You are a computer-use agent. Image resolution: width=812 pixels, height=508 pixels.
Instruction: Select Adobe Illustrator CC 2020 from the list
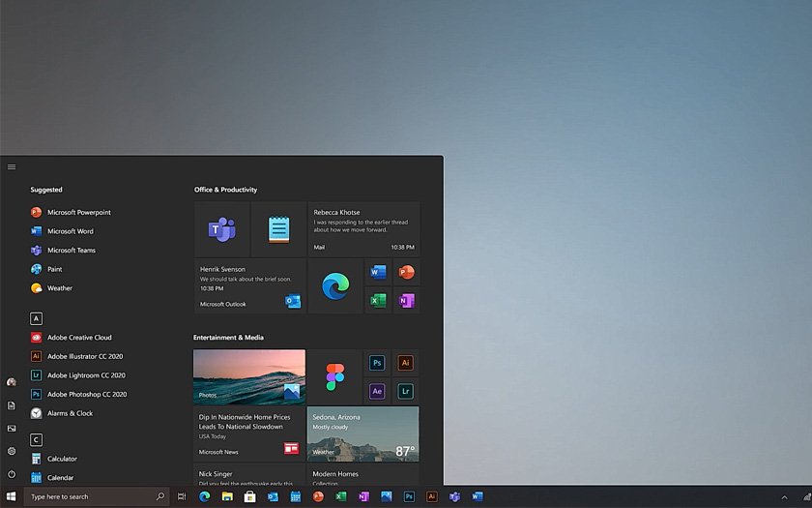[x=85, y=356]
